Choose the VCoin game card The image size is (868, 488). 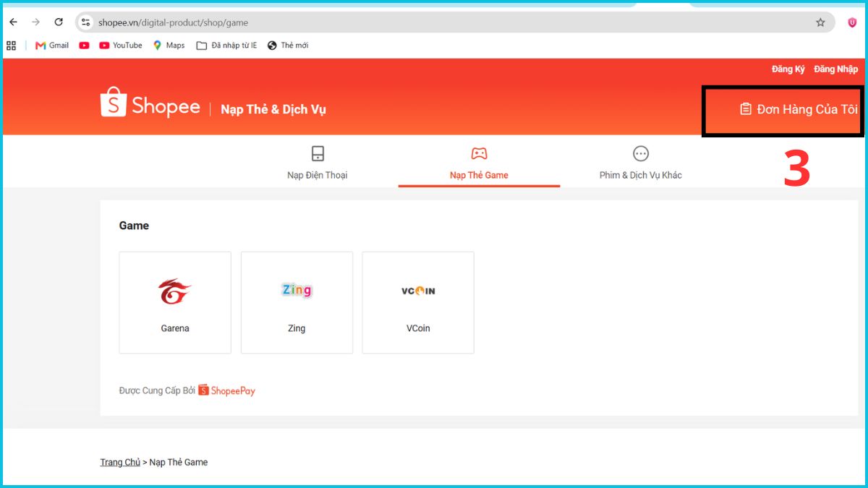click(x=418, y=303)
